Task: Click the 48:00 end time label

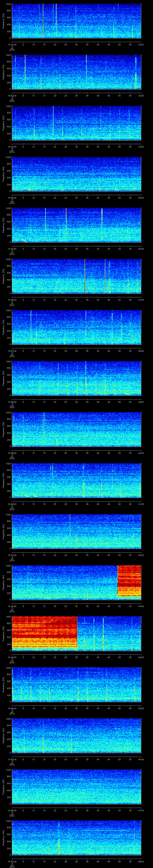Action: coord(141,861)
